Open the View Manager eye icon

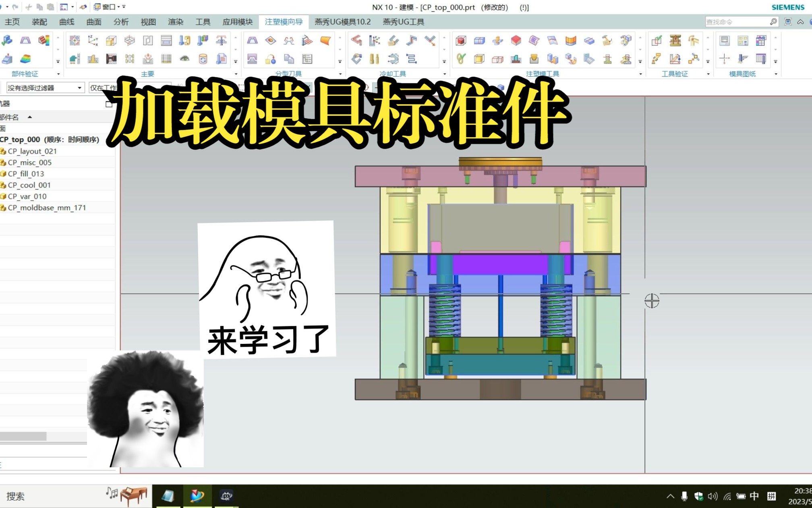(x=184, y=59)
